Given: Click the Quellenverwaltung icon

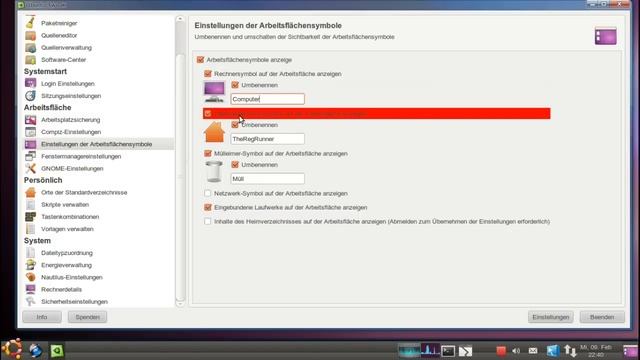Looking at the screenshot, I should (x=30, y=47).
